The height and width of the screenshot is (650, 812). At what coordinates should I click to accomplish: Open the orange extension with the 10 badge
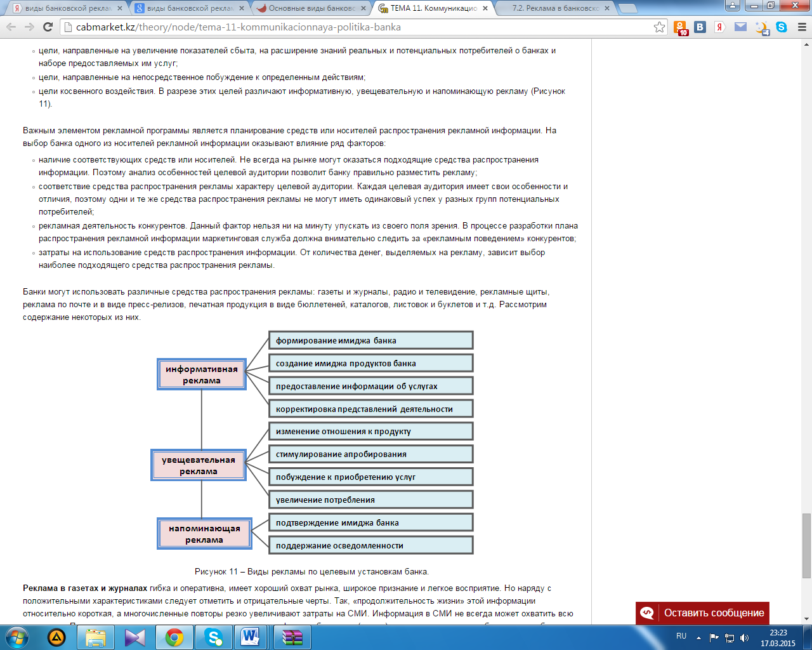681,27
